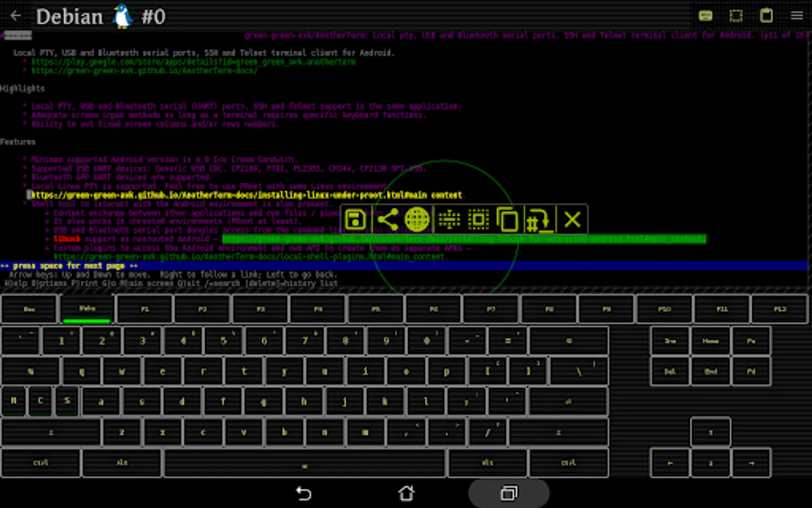812x508 pixels.
Task: Open the text selection mode icon in top bar
Action: click(x=736, y=16)
